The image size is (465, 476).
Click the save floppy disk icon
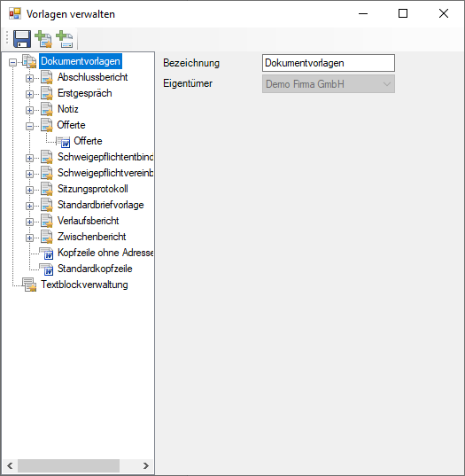click(x=22, y=39)
